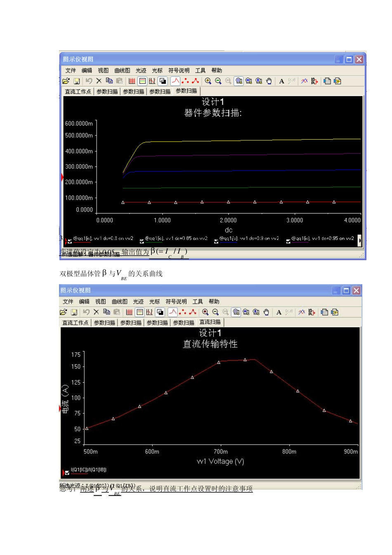Select line-with-points style icon in 器件参数扫描 window

tap(195, 81)
